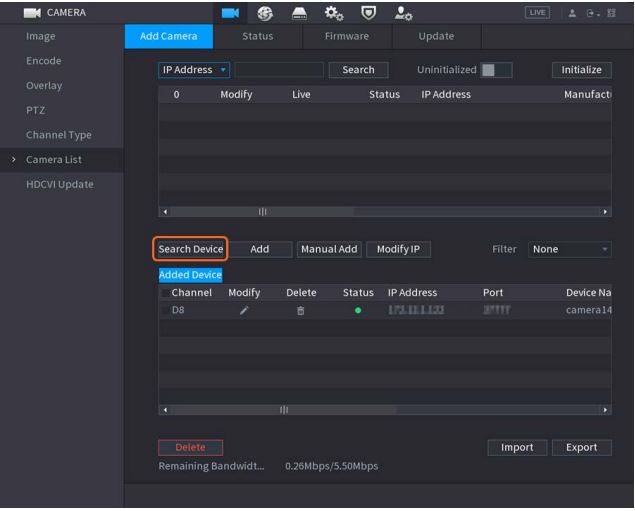The width and height of the screenshot is (635, 511).
Task: Click the Manual Add button
Action: point(329,249)
